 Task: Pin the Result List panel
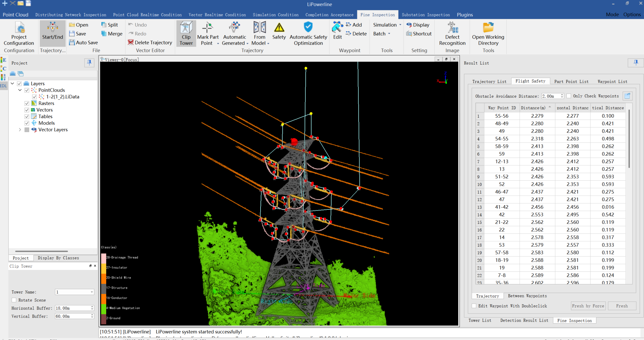pyautogui.click(x=636, y=63)
